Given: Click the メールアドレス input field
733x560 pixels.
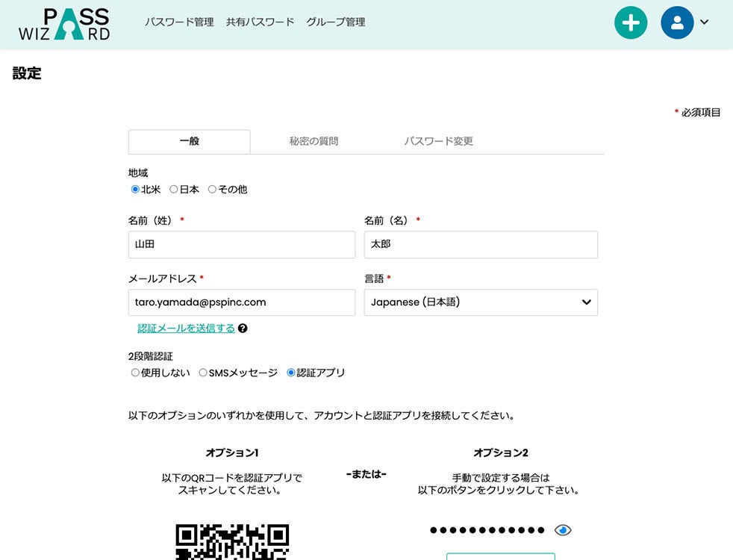Looking at the screenshot, I should click(242, 302).
